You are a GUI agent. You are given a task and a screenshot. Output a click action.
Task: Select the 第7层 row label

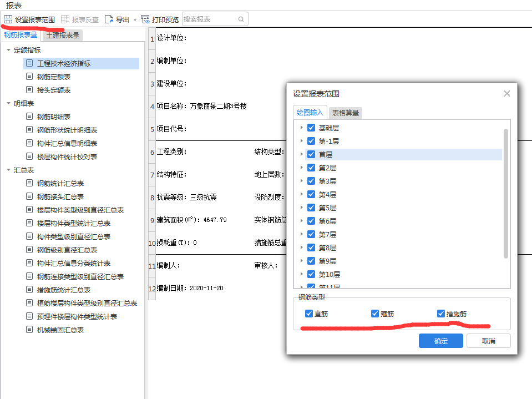click(327, 234)
